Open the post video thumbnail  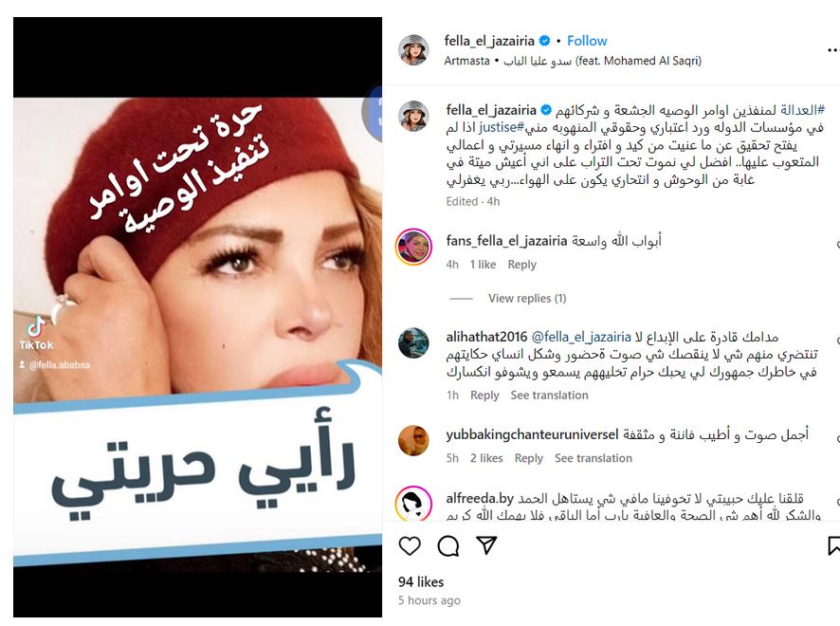(x=198, y=318)
